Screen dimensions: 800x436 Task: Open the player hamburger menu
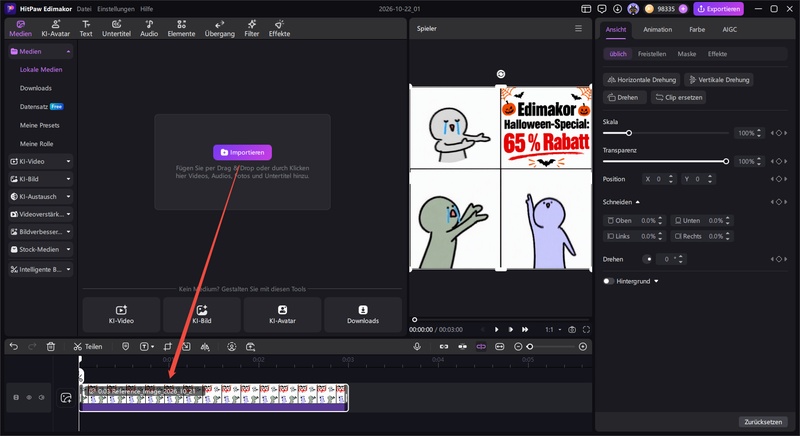578,29
